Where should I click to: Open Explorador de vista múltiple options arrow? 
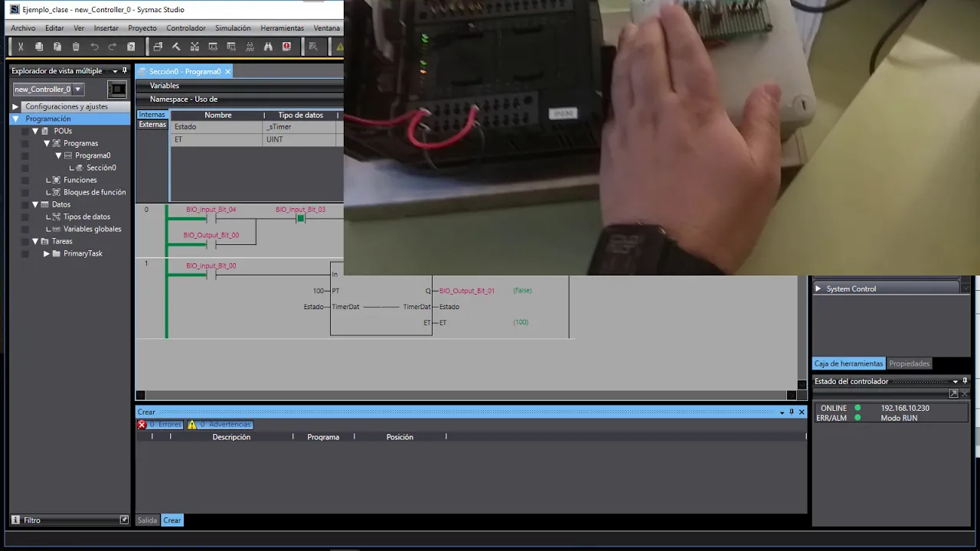[x=115, y=71]
